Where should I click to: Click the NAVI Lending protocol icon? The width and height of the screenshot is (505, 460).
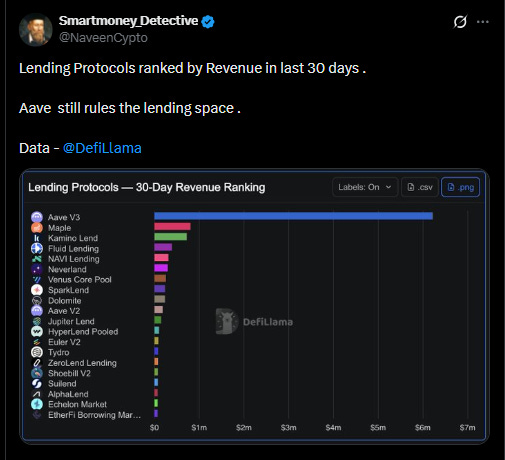click(37, 259)
